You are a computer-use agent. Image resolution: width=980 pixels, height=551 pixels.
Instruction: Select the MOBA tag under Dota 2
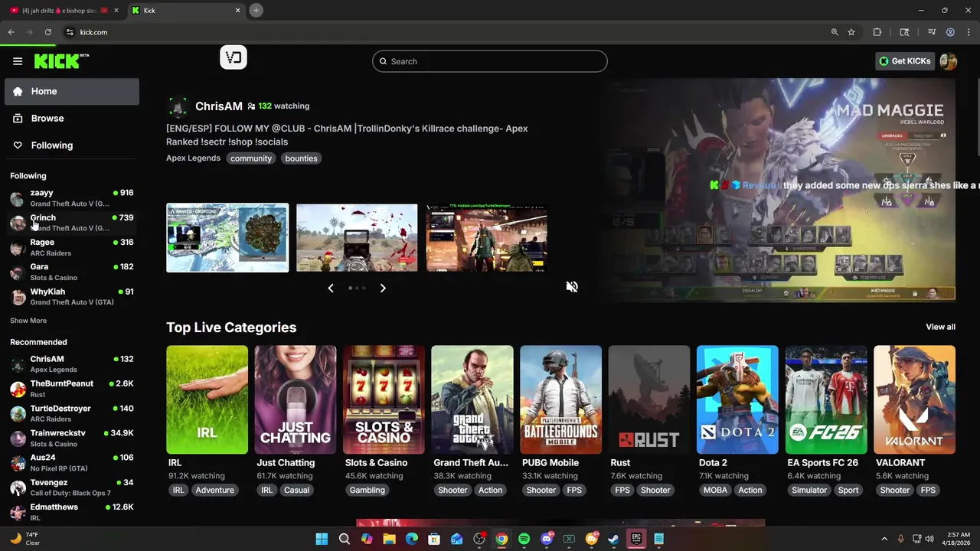click(x=715, y=491)
